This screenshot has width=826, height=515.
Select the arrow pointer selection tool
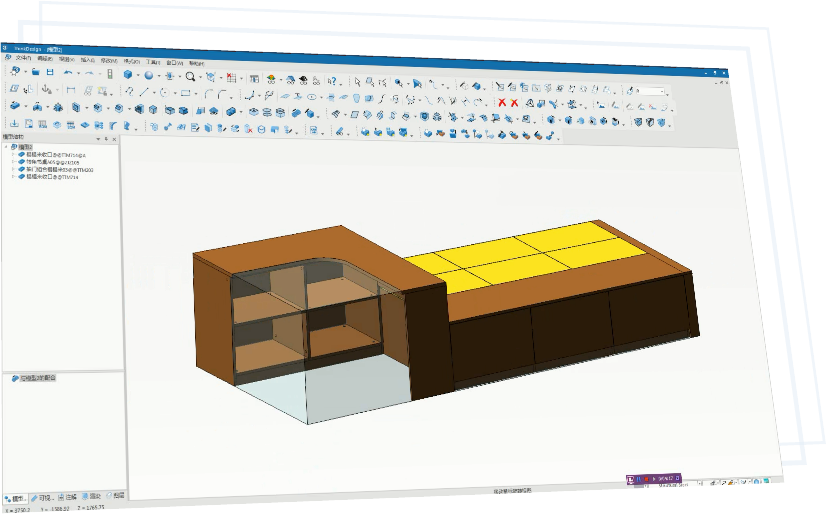(x=357, y=81)
